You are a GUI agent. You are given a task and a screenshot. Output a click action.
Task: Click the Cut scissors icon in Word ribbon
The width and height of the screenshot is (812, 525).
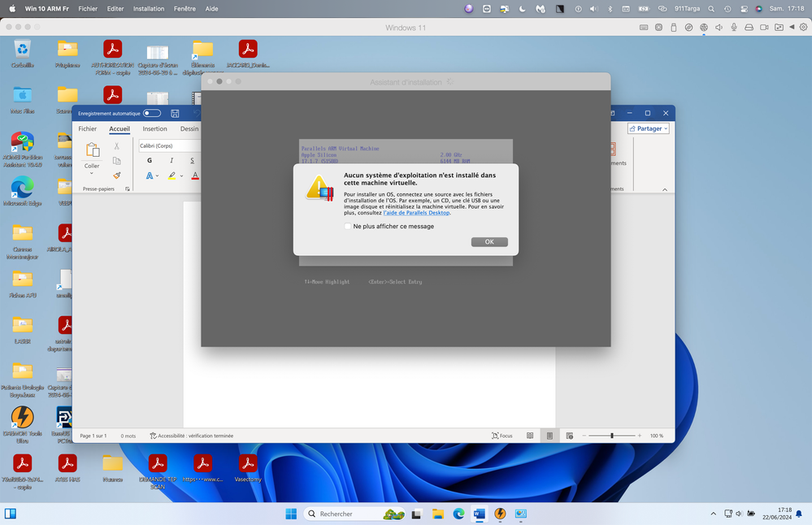116,146
